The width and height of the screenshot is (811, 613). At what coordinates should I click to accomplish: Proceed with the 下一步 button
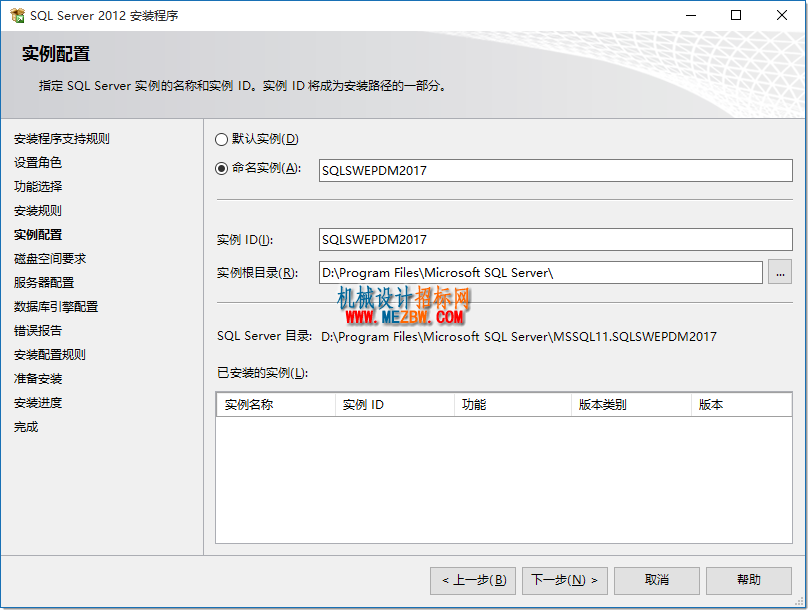565,580
